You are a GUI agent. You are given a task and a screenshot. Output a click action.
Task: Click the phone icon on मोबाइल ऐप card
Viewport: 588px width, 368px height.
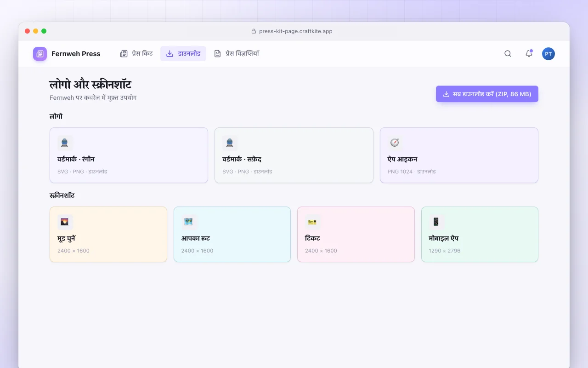tap(436, 222)
